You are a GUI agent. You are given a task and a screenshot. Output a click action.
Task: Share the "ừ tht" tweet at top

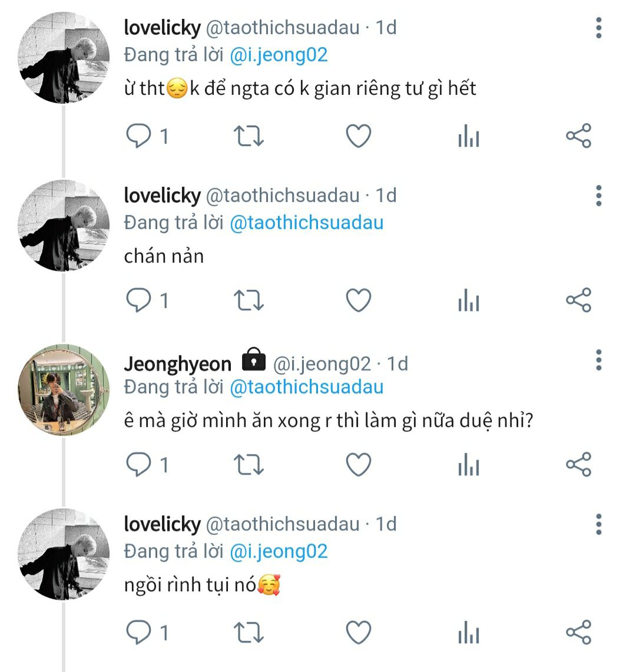(x=578, y=136)
